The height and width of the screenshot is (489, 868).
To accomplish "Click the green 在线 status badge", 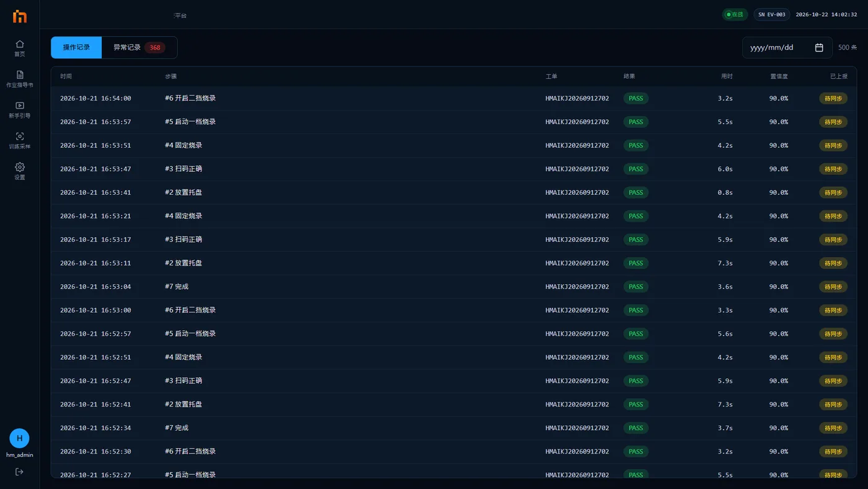I will click(x=735, y=14).
